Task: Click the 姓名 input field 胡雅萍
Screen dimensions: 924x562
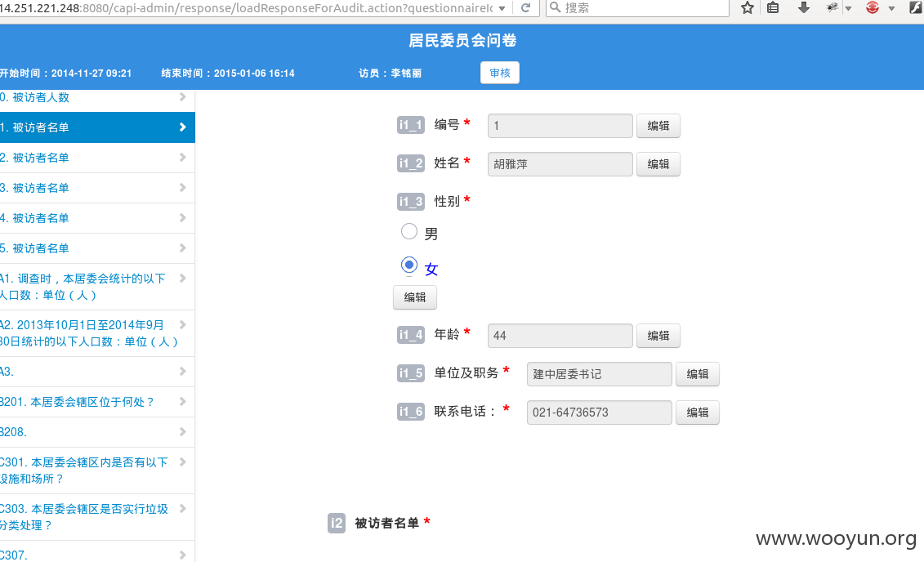Action: point(560,163)
